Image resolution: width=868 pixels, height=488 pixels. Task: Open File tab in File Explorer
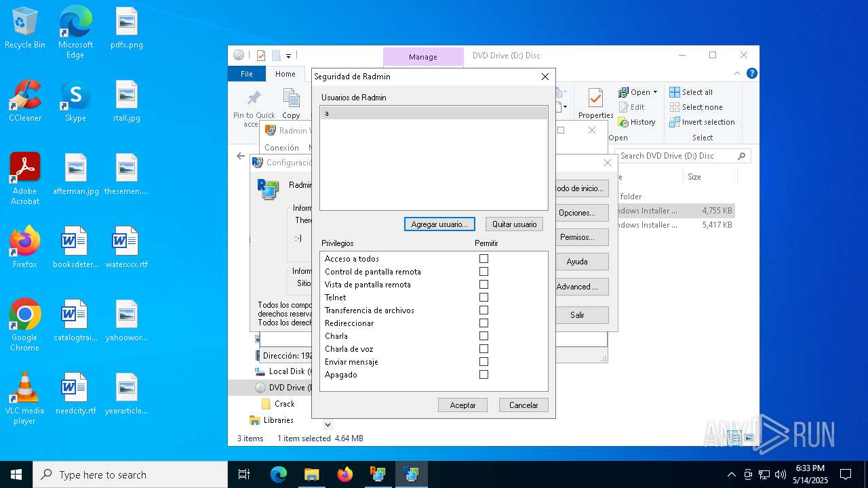pyautogui.click(x=247, y=74)
